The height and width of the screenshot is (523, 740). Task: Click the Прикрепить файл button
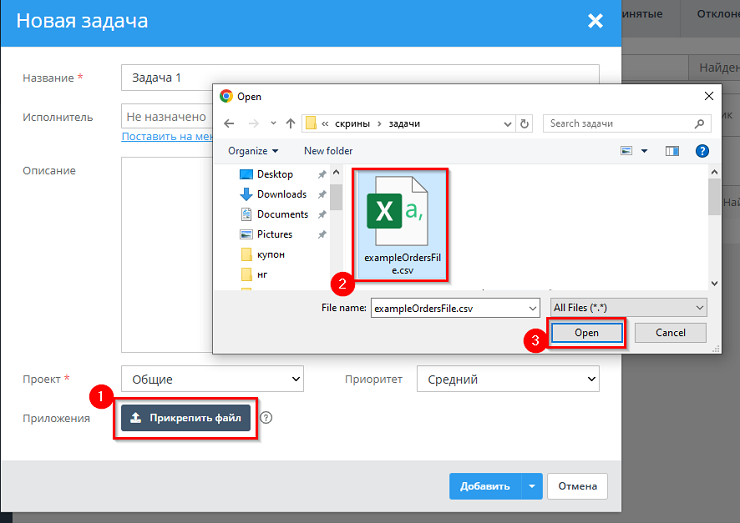point(185,418)
